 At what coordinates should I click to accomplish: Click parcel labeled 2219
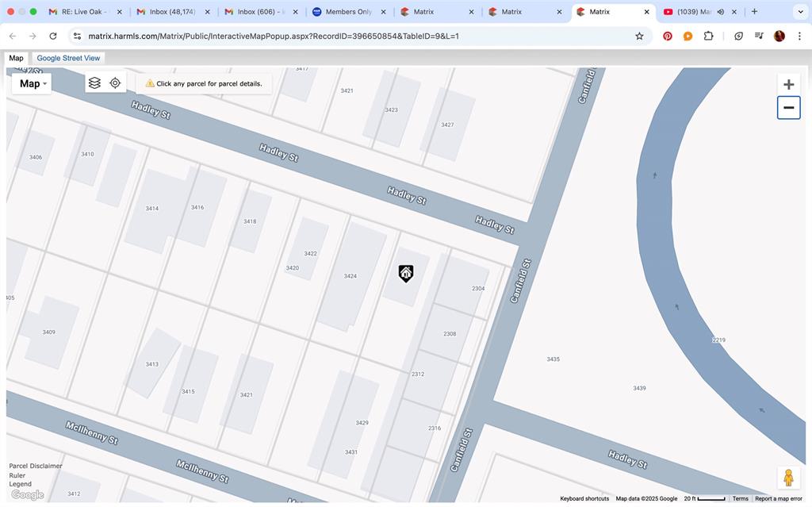tap(718, 340)
